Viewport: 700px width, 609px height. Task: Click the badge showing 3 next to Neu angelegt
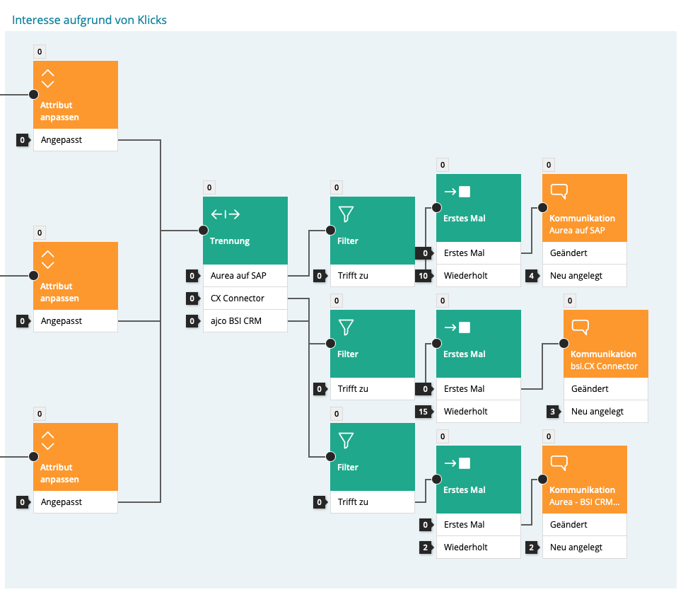coord(553,412)
